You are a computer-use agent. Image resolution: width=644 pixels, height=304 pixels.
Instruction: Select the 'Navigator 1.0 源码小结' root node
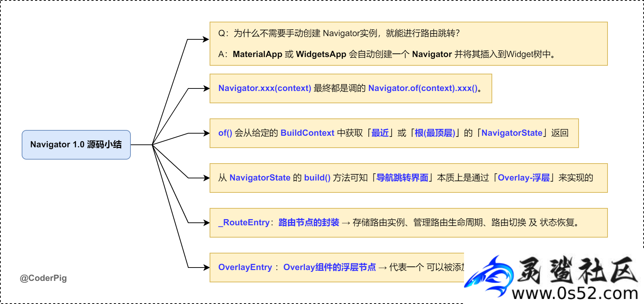tap(76, 145)
